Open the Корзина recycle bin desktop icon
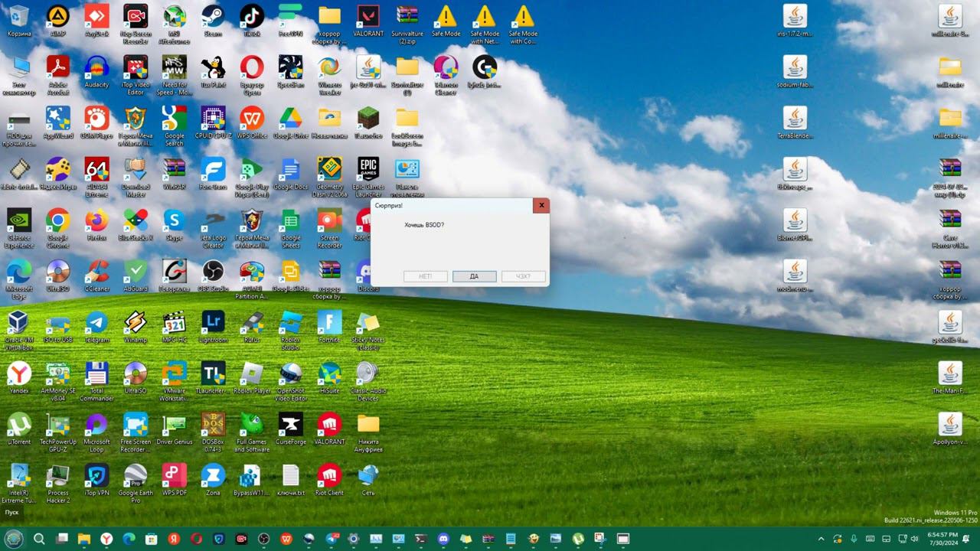Viewport: 980px width, 551px height. 19,21
